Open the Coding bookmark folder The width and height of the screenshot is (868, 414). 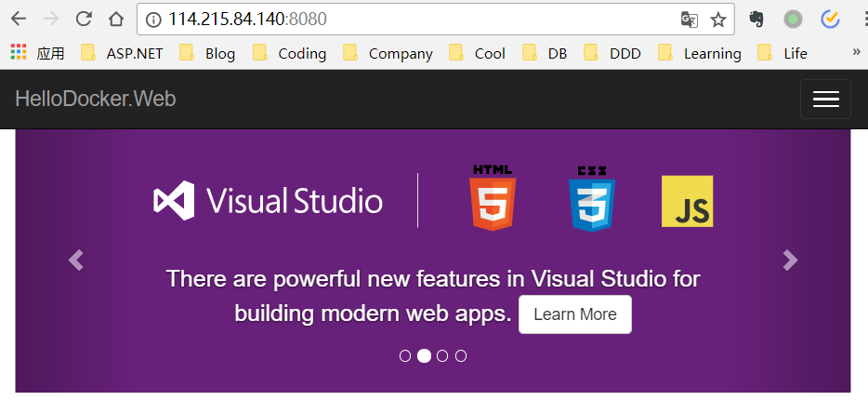tap(290, 53)
